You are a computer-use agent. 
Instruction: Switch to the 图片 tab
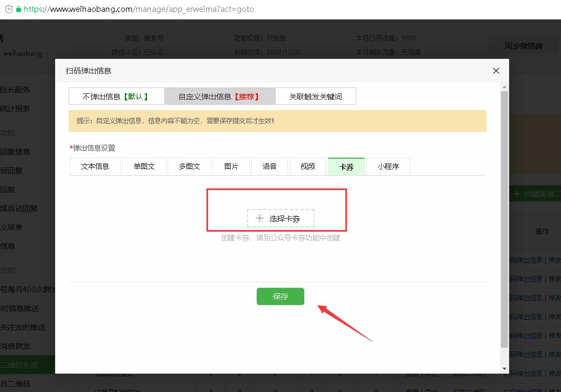click(x=231, y=166)
